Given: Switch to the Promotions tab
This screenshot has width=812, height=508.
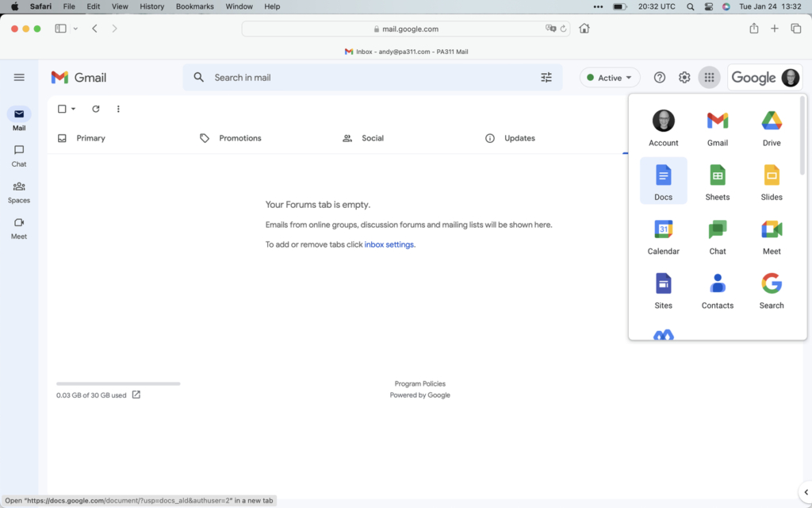Looking at the screenshot, I should (240, 137).
